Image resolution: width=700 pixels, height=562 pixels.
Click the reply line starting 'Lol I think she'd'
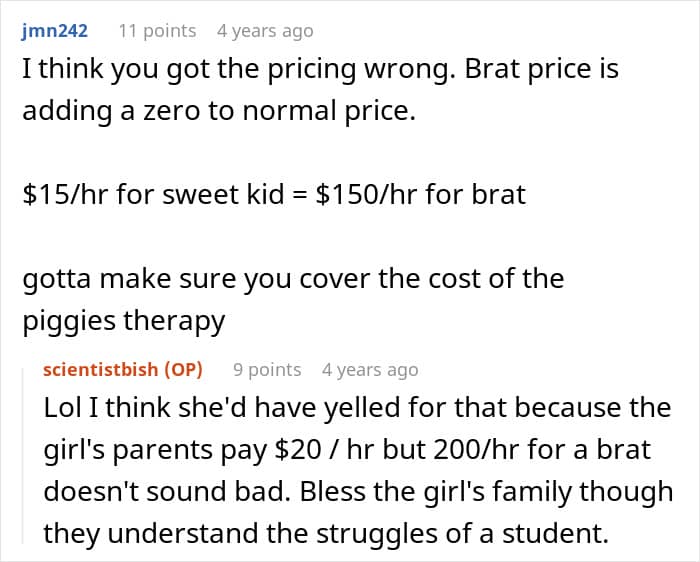(357, 408)
